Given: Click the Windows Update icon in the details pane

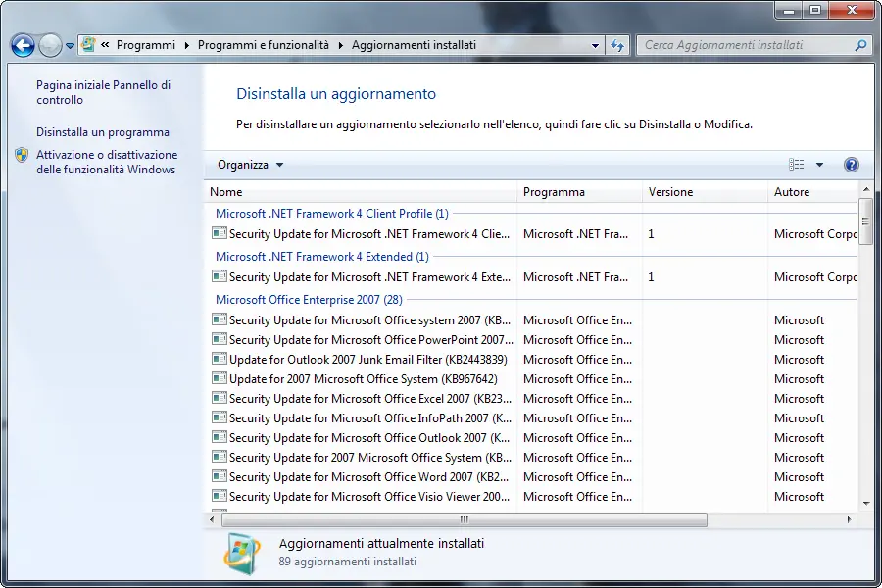Looking at the screenshot, I should coord(240,553).
